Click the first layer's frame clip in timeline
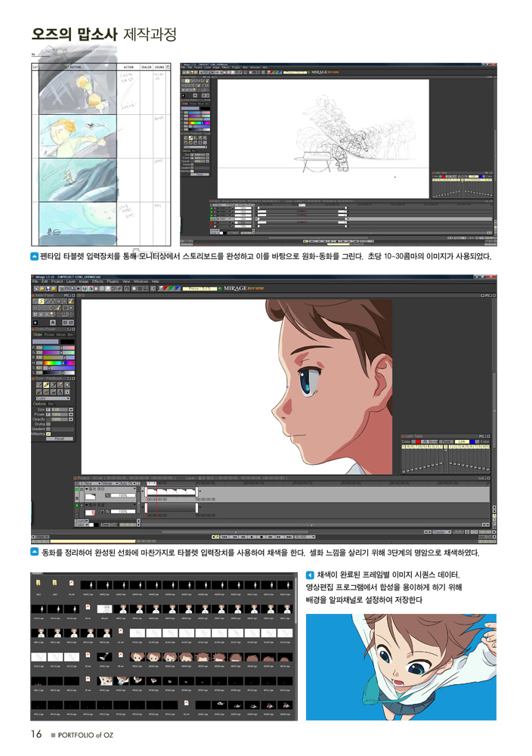 coord(172,491)
